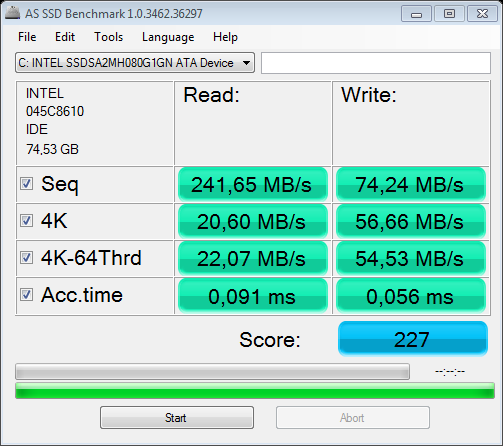503x446 pixels.
Task: Click the blue Score 227 result box
Action: click(413, 339)
